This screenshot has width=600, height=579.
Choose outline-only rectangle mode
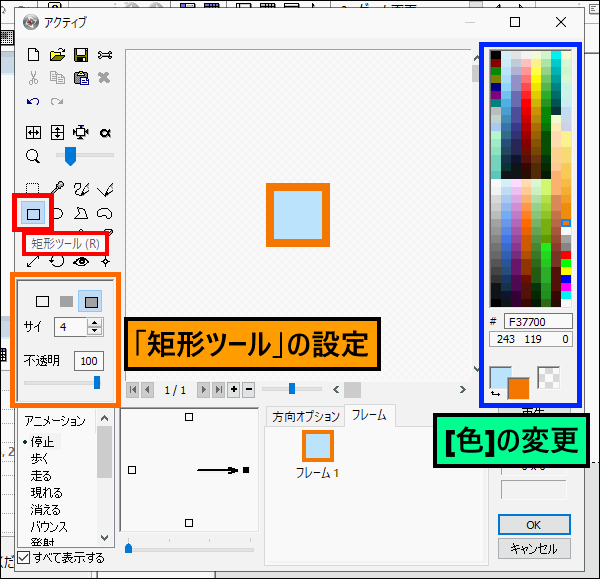42,302
